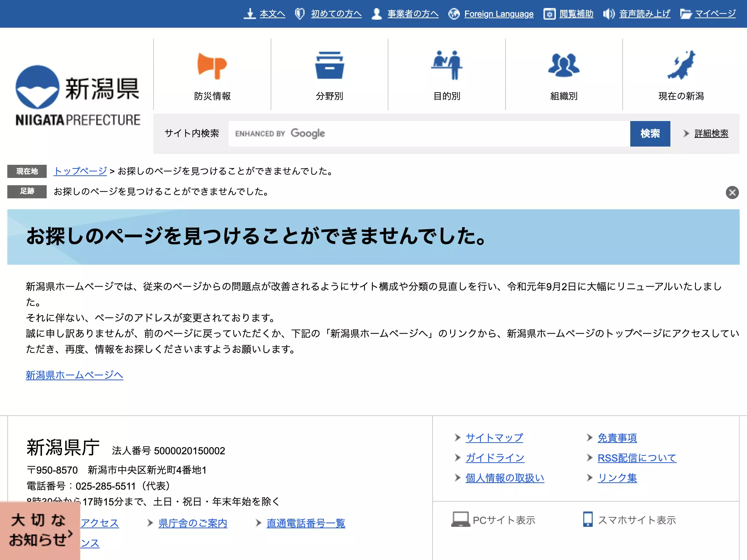Open 詳細検索 advanced search link
The width and height of the screenshot is (747, 560).
pyautogui.click(x=711, y=133)
